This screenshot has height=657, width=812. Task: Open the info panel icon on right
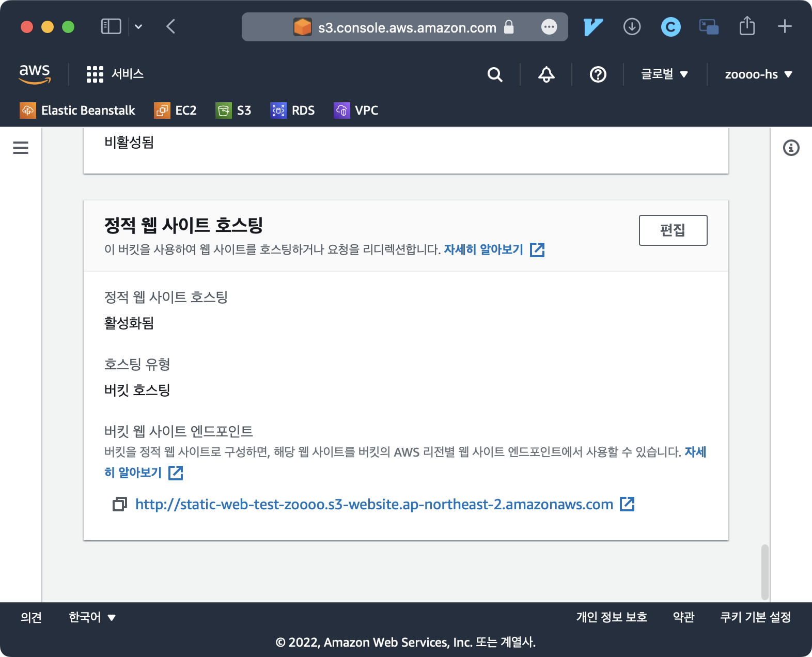point(791,148)
